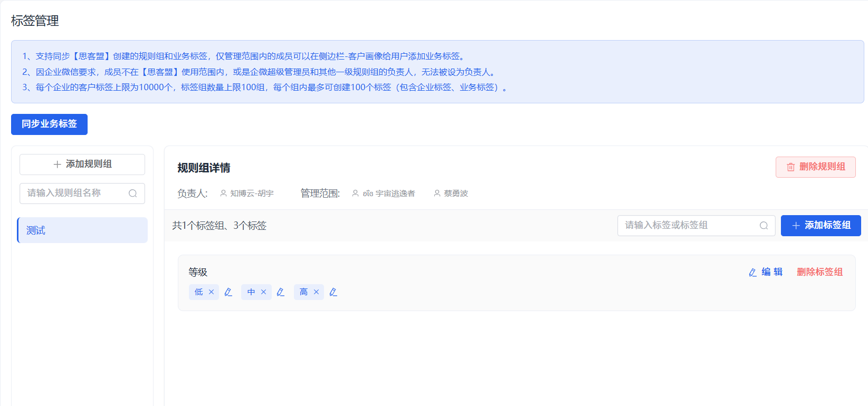Viewport: 868px width, 406px height.
Task: Click the plus icon in 添加标签组 button
Action: click(796, 226)
